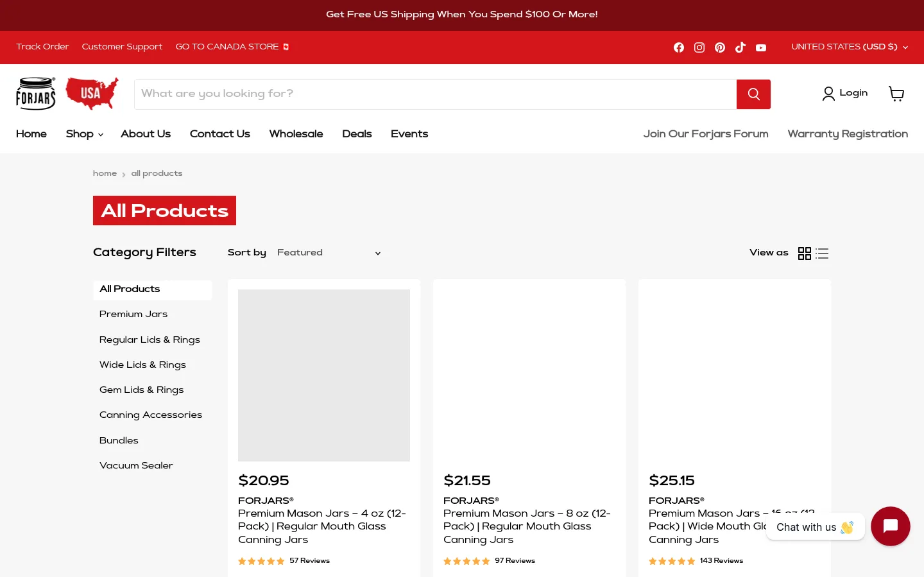This screenshot has width=924, height=577.
Task: View the 143 Reviews rating
Action: [696, 561]
